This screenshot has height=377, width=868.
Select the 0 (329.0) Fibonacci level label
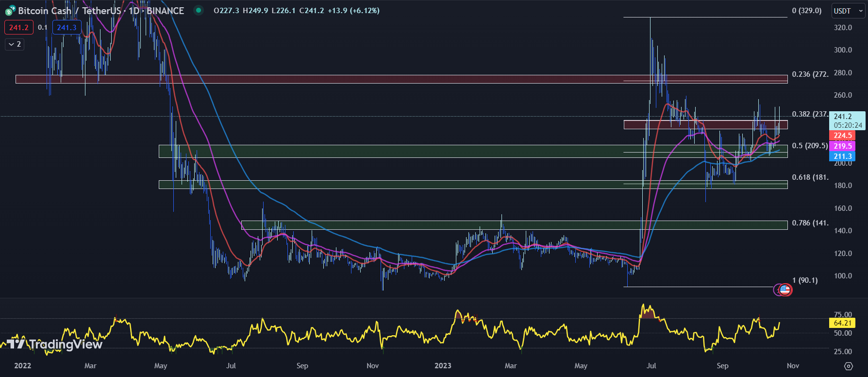point(807,11)
